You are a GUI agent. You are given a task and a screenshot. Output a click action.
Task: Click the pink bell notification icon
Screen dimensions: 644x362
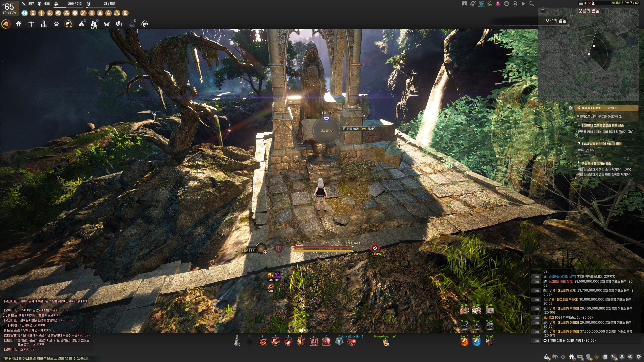click(498, 4)
